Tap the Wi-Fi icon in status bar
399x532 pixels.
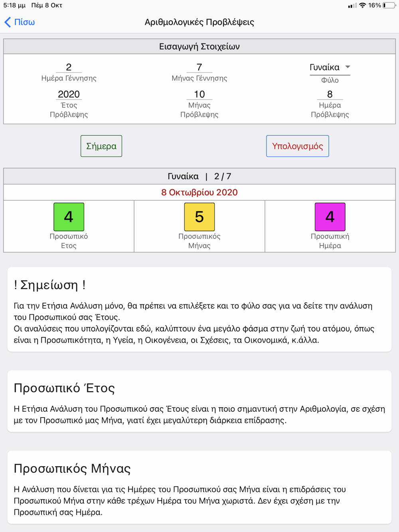pos(362,5)
